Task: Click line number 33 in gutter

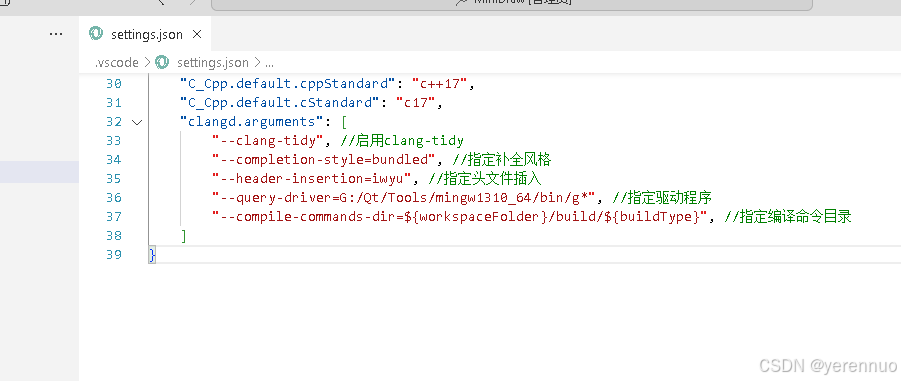Action: point(114,141)
